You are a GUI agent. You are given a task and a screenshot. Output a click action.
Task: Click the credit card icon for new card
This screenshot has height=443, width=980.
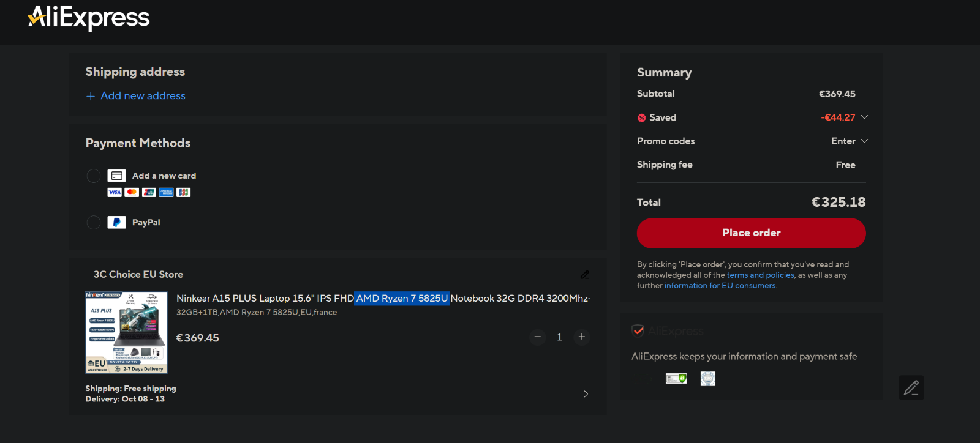117,176
